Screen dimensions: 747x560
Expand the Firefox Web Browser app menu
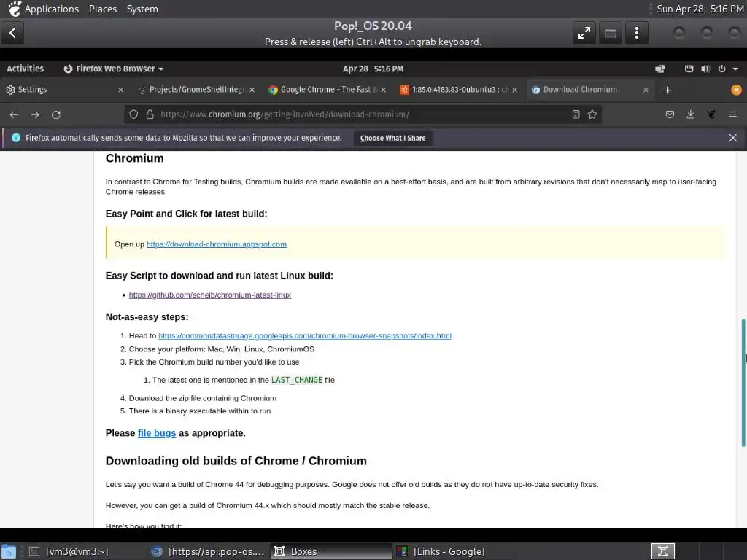[113, 69]
